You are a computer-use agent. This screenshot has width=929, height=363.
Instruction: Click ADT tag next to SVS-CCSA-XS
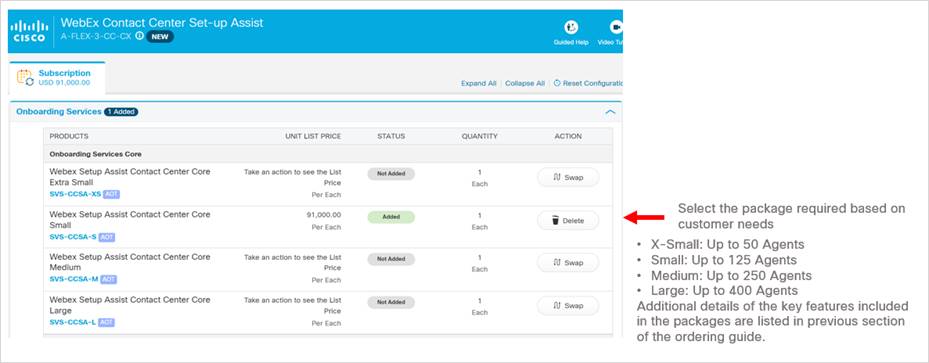click(x=112, y=194)
